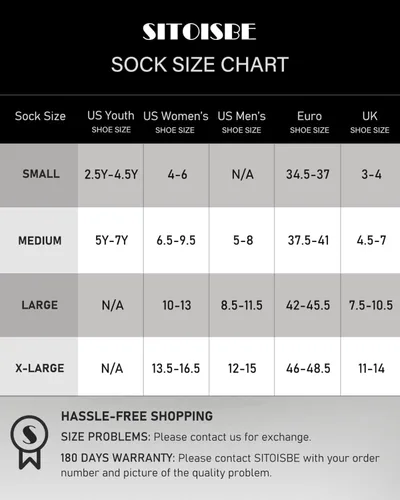400x500 pixels.
Task: Select the LARGE row label
Action: [x=40, y=305]
